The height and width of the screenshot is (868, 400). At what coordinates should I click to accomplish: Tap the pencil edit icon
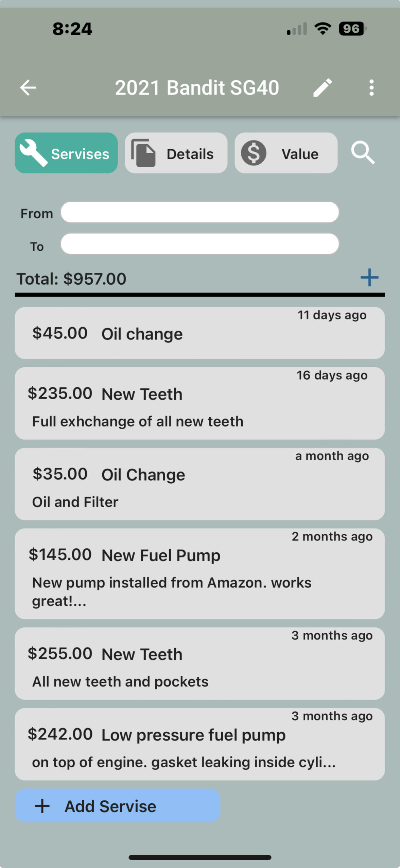[322, 88]
